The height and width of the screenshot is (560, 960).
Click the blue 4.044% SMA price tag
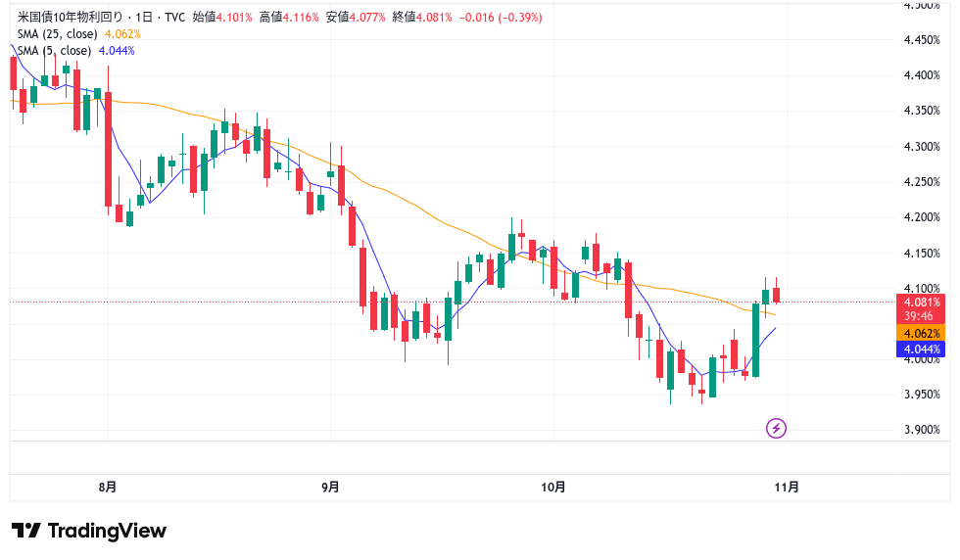[921, 349]
